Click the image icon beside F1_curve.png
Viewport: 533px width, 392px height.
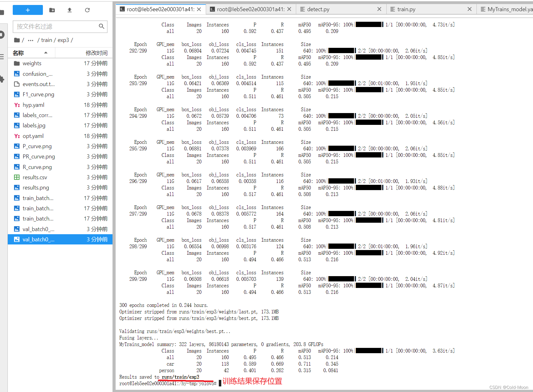pos(17,94)
